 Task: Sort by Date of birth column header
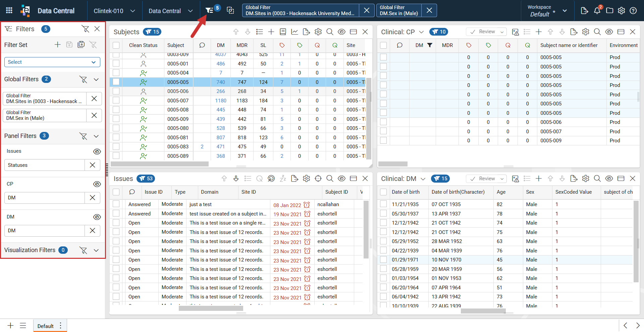click(x=406, y=192)
